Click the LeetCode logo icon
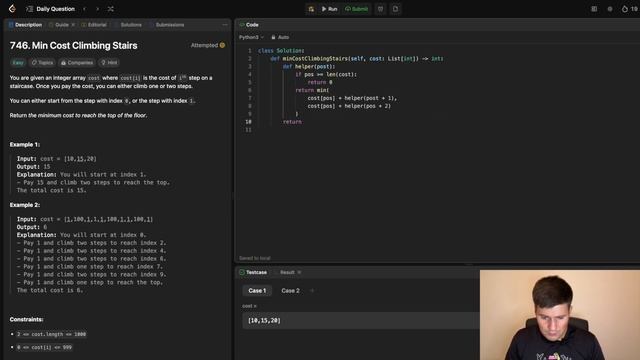Viewport: 640px width, 360px height. (12, 9)
